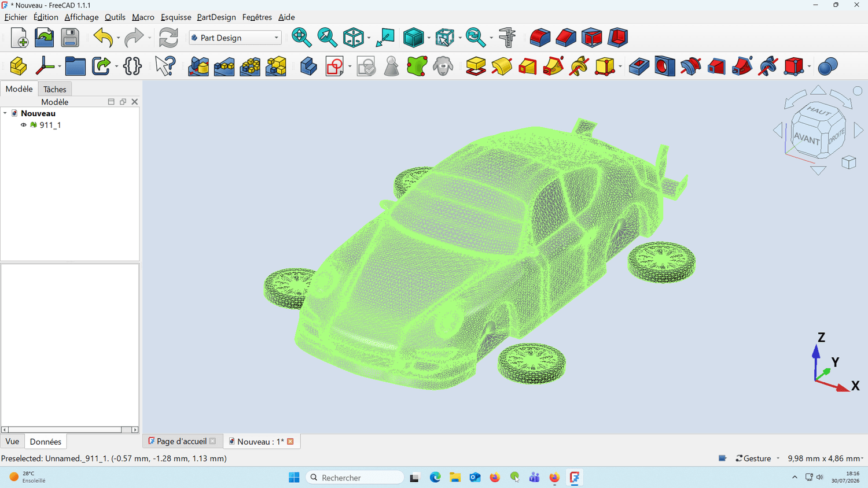
Task: Select the Subtractive loft tool
Action: pos(716,66)
